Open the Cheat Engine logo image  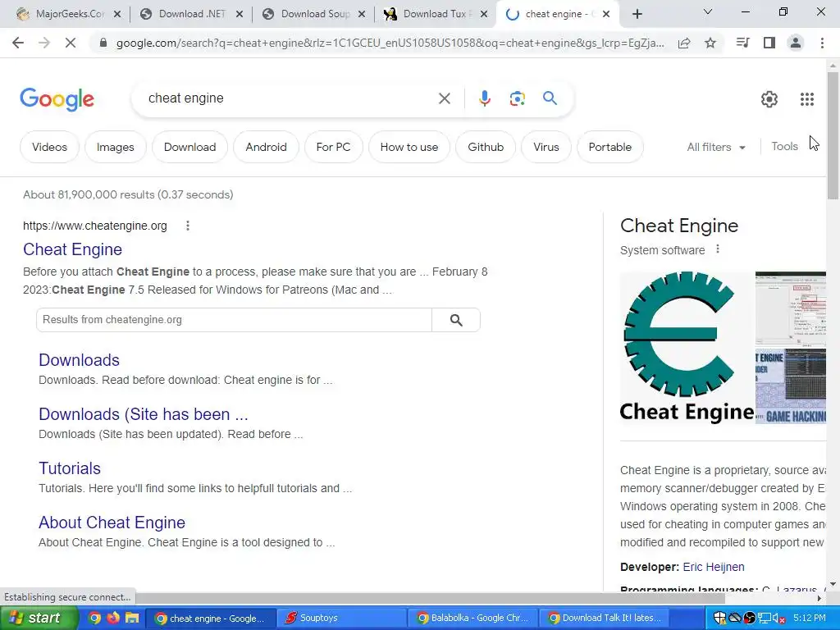click(687, 348)
